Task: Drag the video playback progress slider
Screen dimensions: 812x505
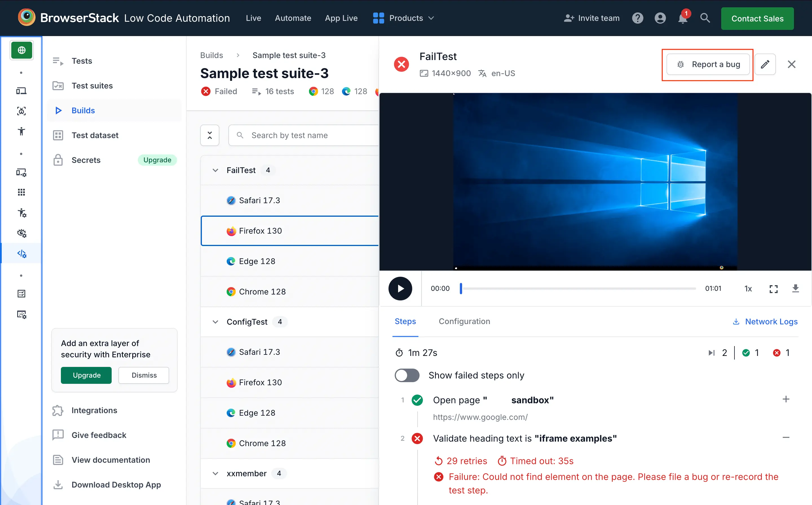Action: pyautogui.click(x=461, y=288)
